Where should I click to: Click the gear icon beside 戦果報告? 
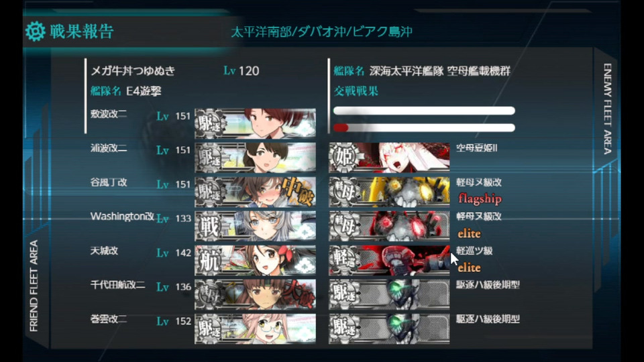point(35,32)
